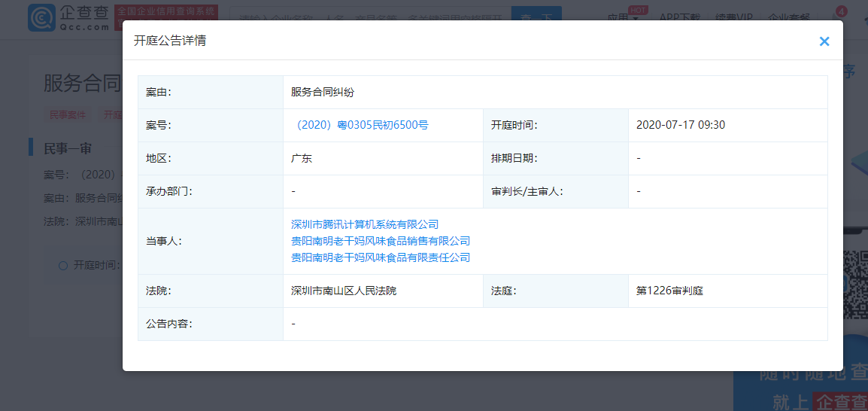Click APP下载 in the top navigation
Screen dimensions: 868x411
coord(679,17)
